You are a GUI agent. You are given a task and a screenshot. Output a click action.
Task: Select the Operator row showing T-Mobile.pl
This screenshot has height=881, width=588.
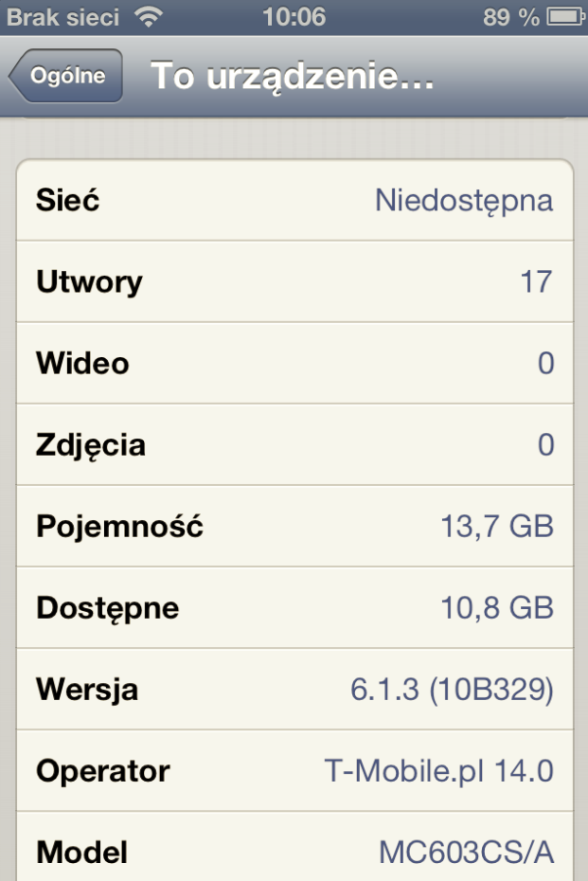click(x=294, y=771)
